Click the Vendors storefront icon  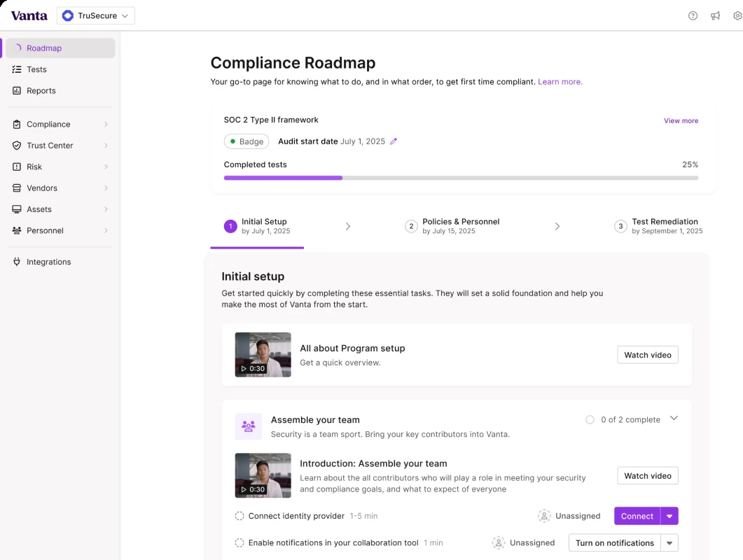pyautogui.click(x=17, y=188)
